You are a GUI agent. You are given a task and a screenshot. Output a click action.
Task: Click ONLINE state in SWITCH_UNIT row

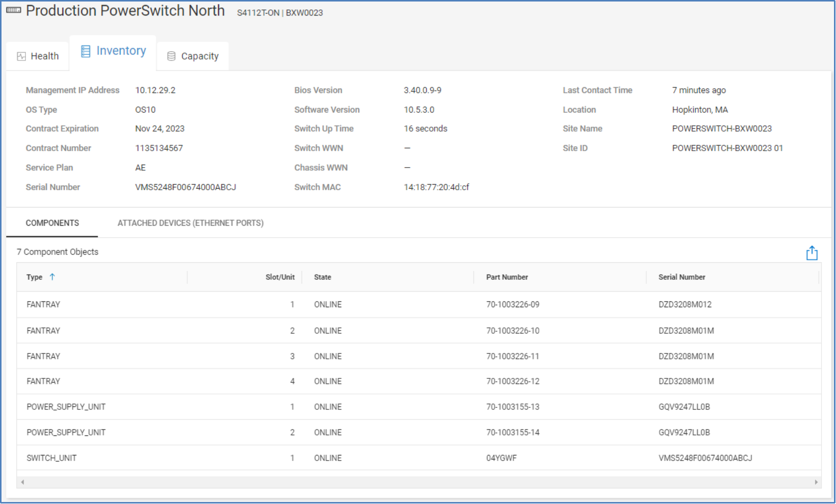click(x=328, y=458)
